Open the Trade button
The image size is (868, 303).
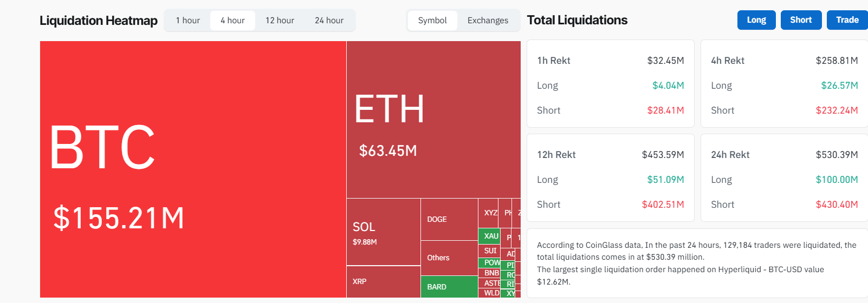pyautogui.click(x=847, y=20)
